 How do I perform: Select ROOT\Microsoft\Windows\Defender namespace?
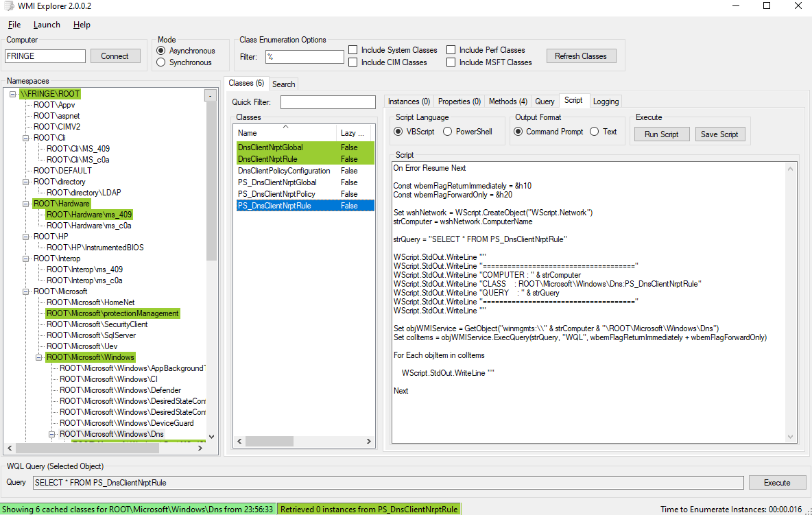point(121,390)
